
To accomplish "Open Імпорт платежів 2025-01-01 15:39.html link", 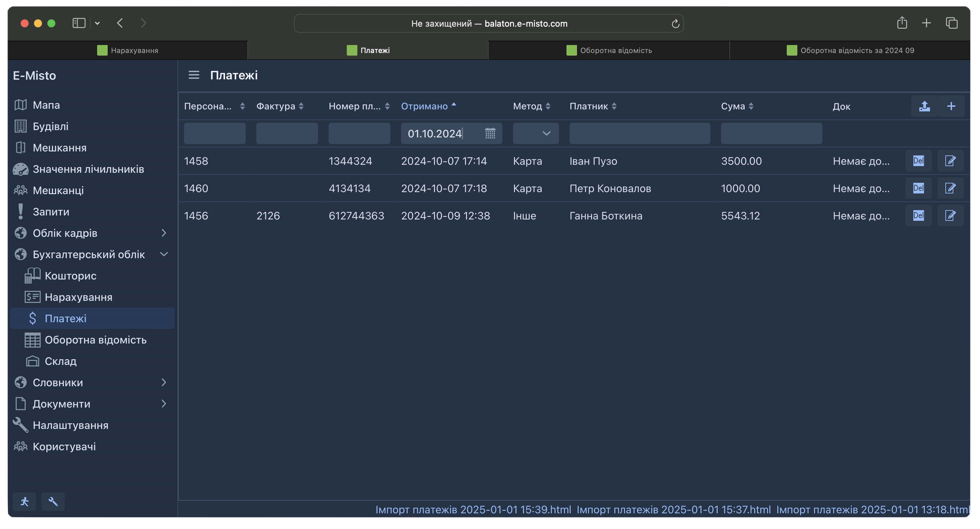I will [473, 510].
